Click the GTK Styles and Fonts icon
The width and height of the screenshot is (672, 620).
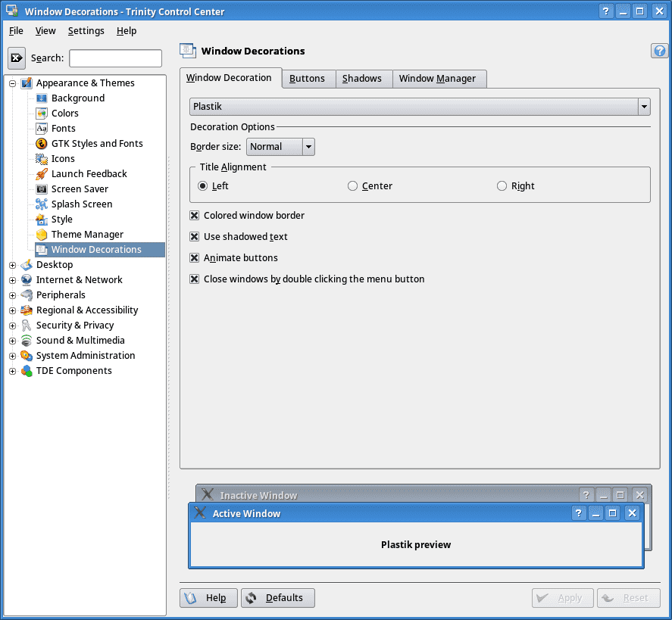pyautogui.click(x=42, y=144)
